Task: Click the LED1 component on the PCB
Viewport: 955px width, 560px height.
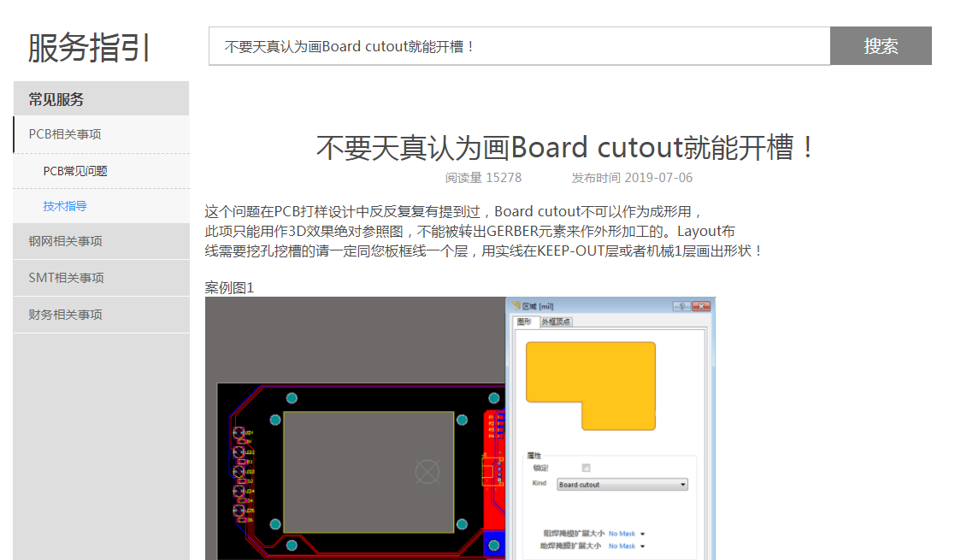Action: pos(239,433)
